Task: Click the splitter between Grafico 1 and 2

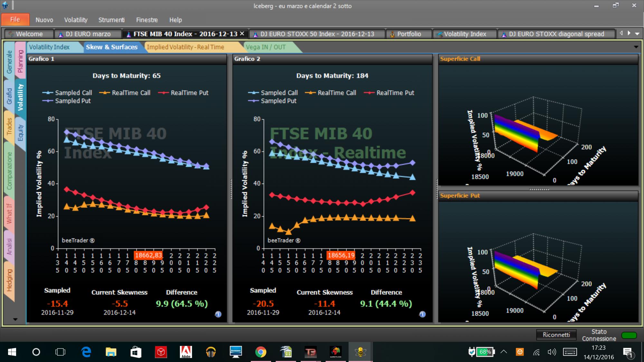Action: 231,189
